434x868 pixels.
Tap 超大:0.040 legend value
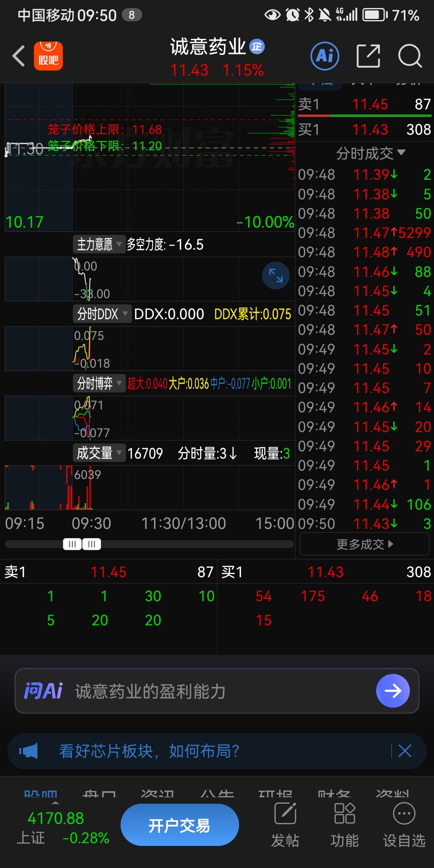click(147, 383)
